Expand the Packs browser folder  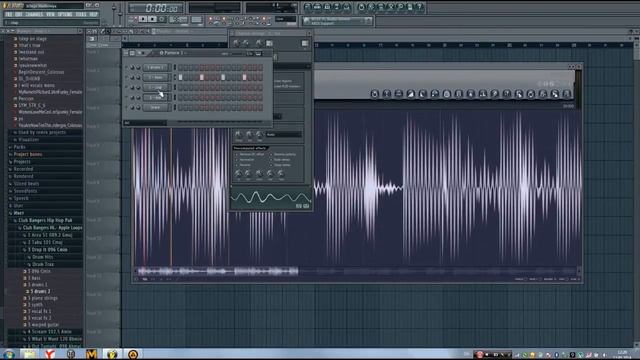(x=19, y=147)
